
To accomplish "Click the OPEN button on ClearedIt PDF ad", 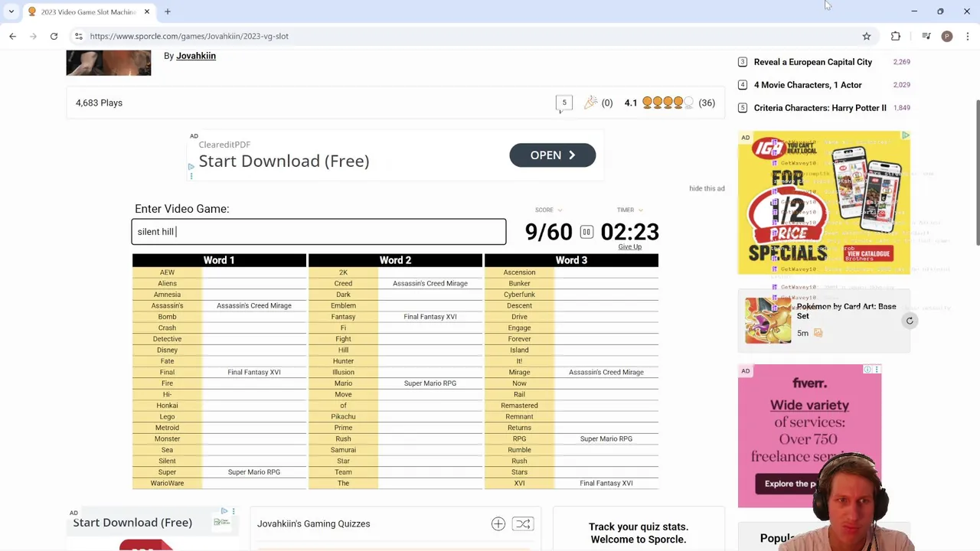I will (552, 155).
